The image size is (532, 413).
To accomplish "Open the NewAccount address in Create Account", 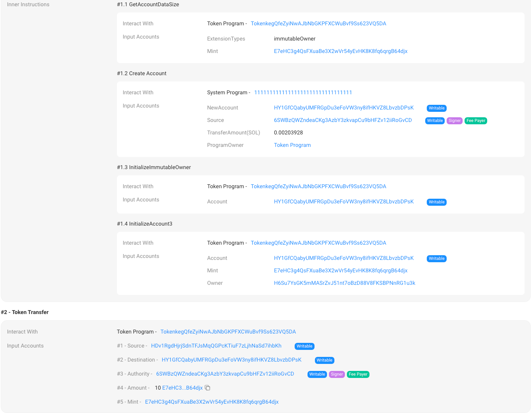I will pyautogui.click(x=343, y=108).
